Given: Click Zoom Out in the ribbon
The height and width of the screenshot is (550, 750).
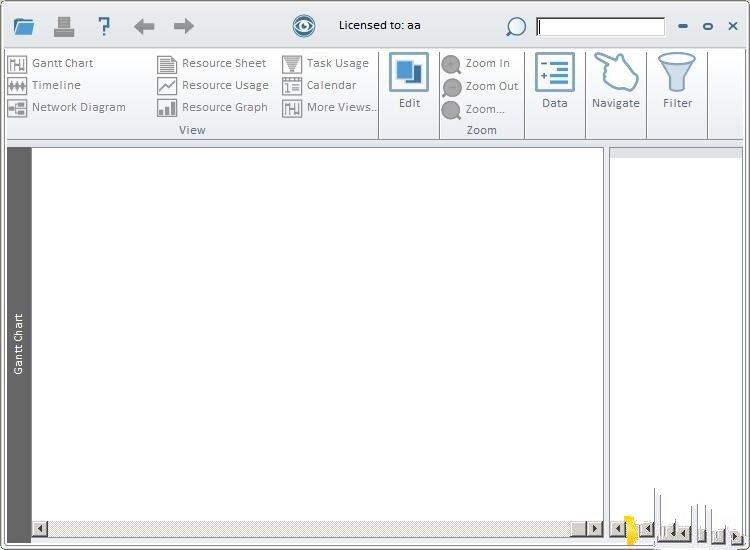Looking at the screenshot, I should tap(480, 86).
